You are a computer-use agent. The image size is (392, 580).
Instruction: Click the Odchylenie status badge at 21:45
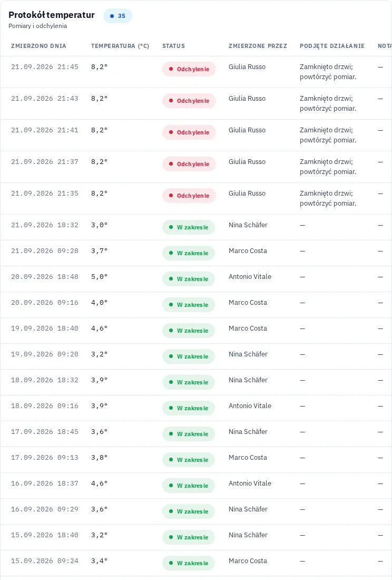point(189,69)
